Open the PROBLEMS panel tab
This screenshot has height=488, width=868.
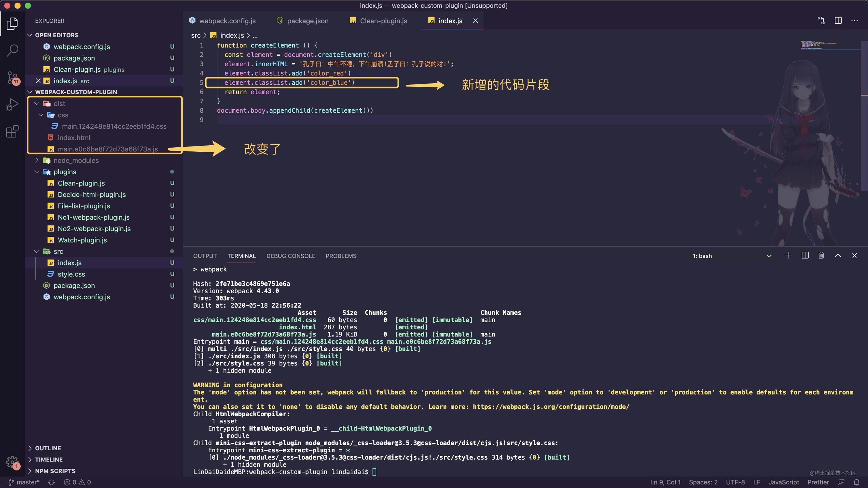(341, 256)
